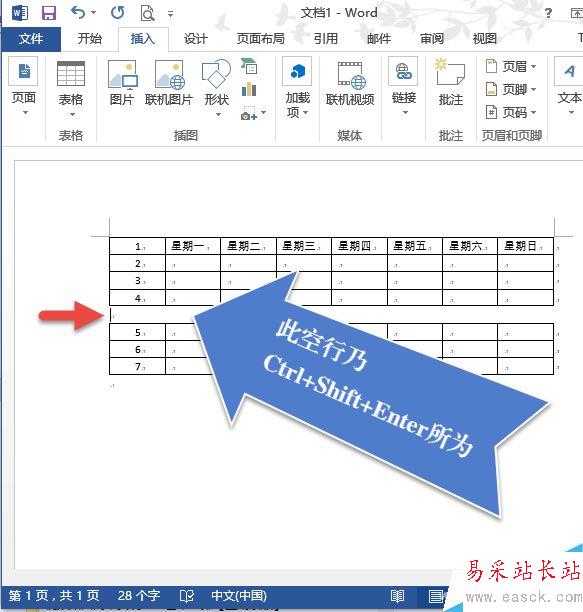Click the 文本 text icon

tap(569, 71)
